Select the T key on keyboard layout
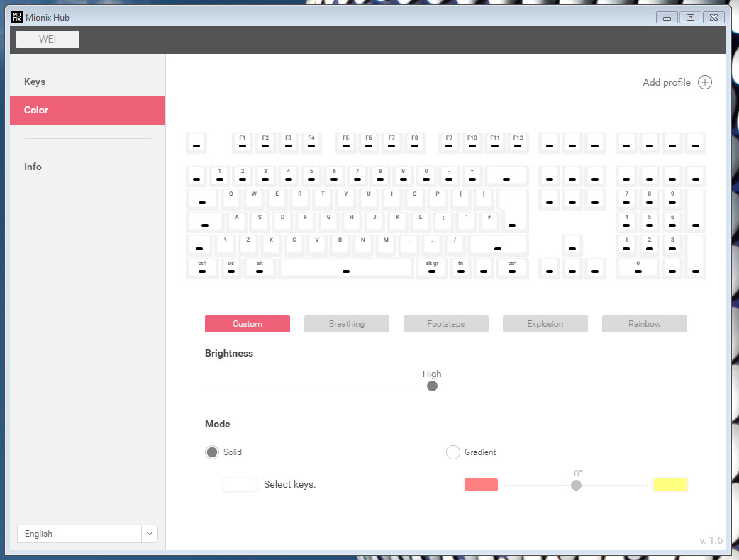 [x=323, y=198]
